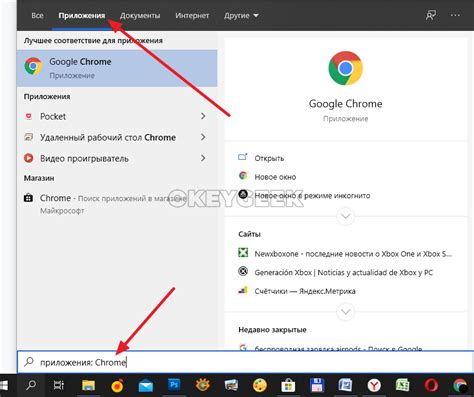Open Microsoft Store from the taskbar
This screenshot has height=397, width=474.
[x=288, y=386]
